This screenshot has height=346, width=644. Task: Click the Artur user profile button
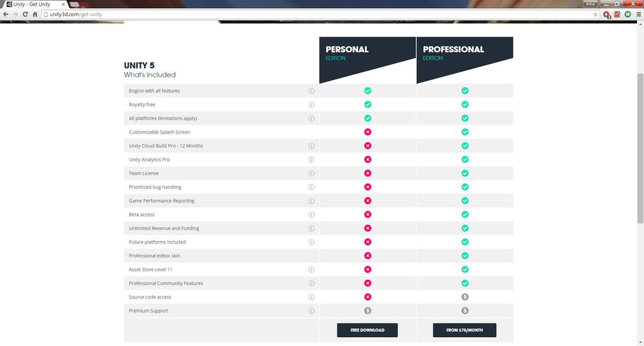590,4
